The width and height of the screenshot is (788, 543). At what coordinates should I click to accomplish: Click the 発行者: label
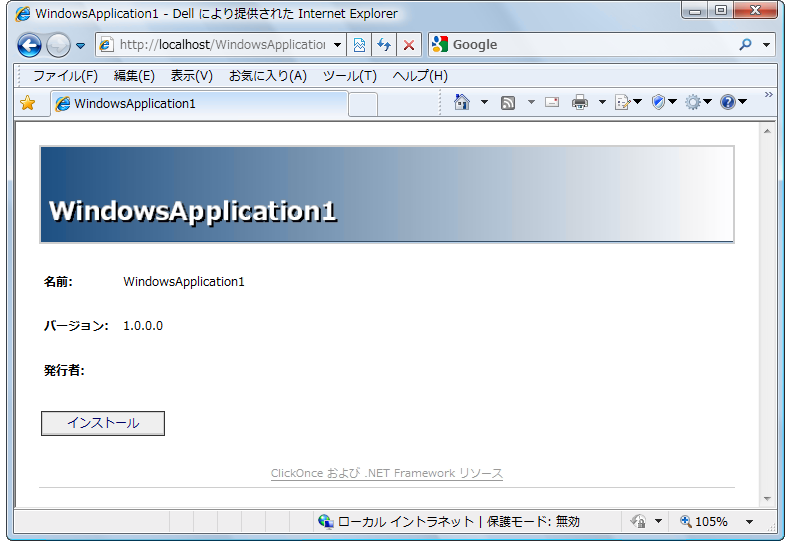[x=64, y=371]
